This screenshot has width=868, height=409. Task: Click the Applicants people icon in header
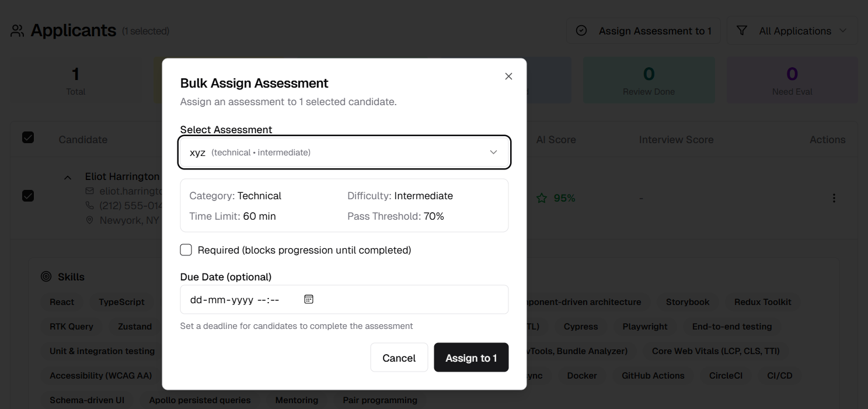18,31
